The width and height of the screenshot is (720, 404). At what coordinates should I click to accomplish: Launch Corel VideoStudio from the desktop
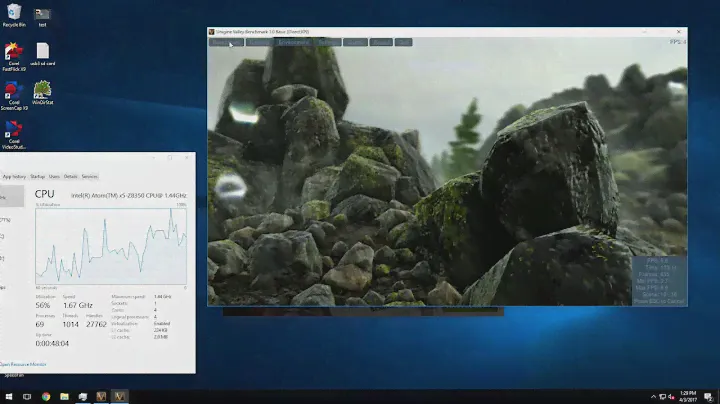click(x=14, y=132)
